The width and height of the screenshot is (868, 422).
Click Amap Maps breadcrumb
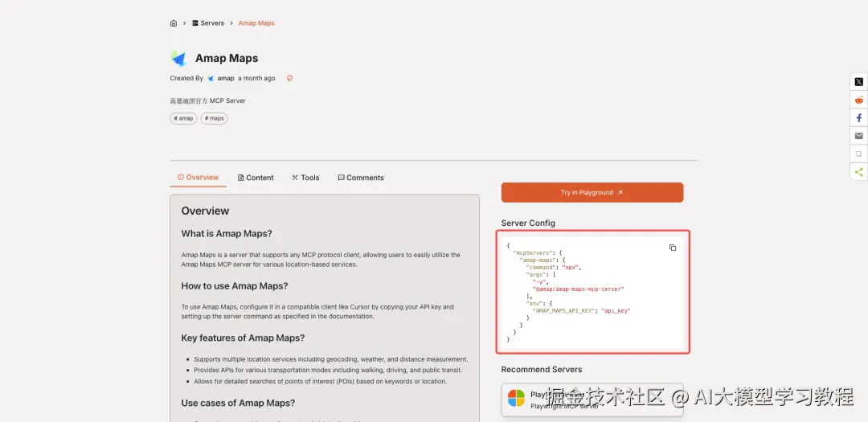coord(256,23)
